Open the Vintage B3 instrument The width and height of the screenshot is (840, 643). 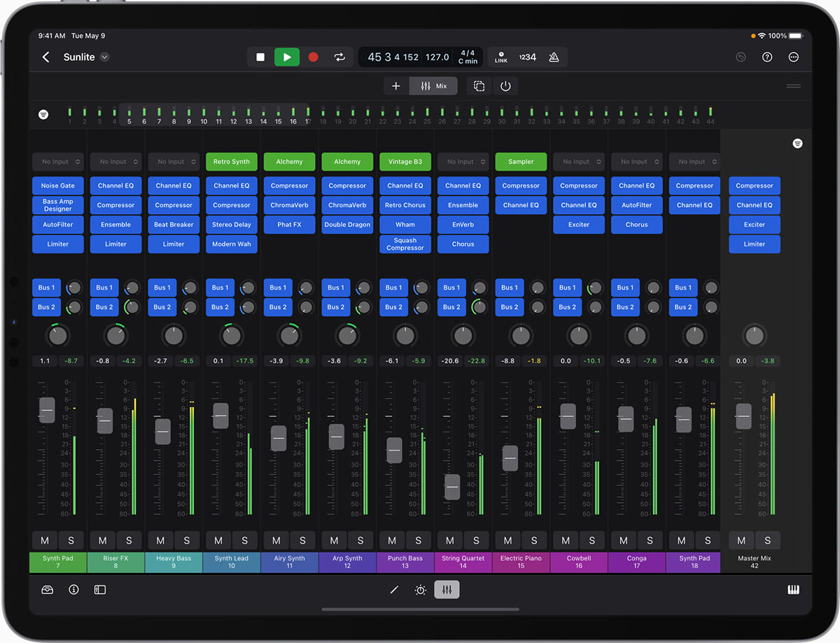(x=405, y=162)
